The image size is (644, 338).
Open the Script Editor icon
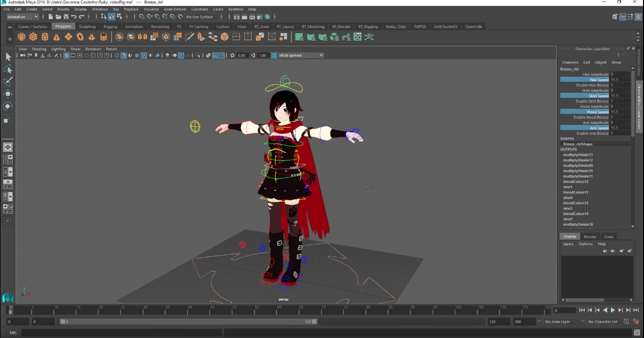click(637, 332)
